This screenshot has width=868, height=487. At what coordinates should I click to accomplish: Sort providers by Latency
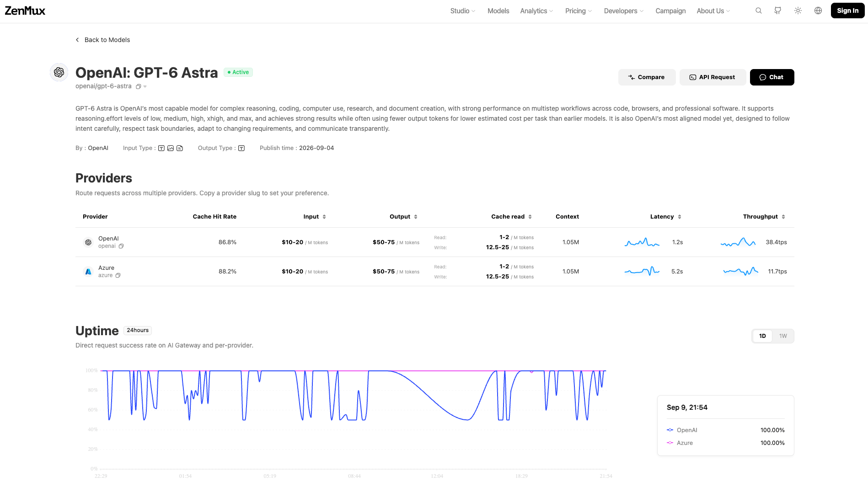(x=680, y=217)
